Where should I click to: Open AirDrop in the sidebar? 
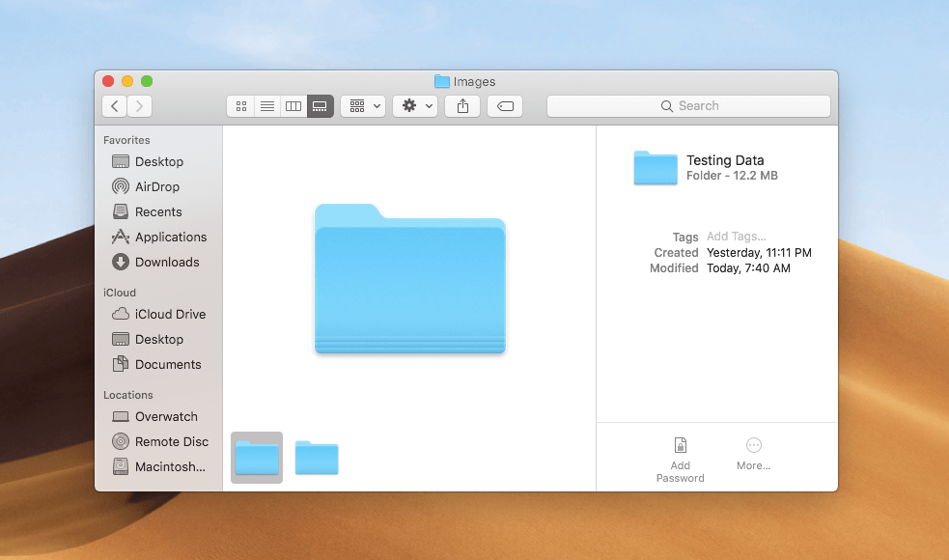[156, 186]
